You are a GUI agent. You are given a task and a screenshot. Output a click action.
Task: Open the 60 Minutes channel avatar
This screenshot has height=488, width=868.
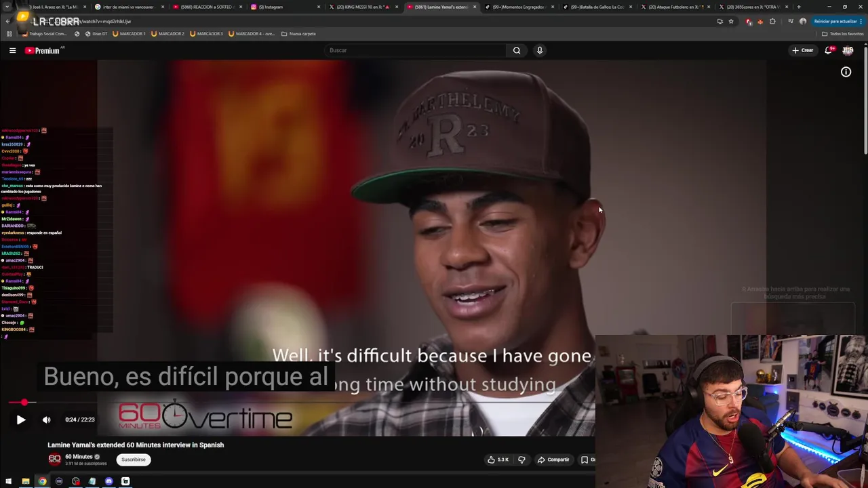pos(54,460)
